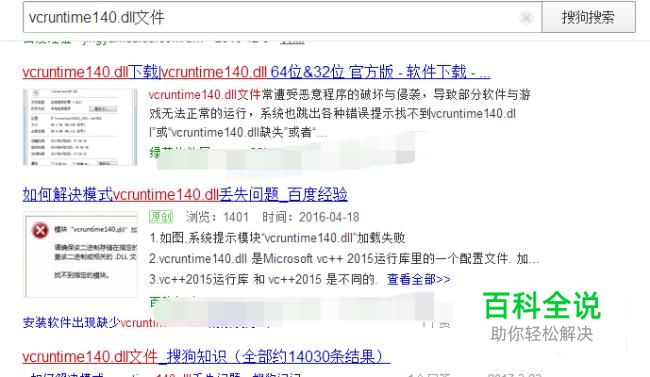Open the 安装软件出现缺少vcrunti... related link
This screenshot has height=377, width=650.
pyautogui.click(x=95, y=322)
